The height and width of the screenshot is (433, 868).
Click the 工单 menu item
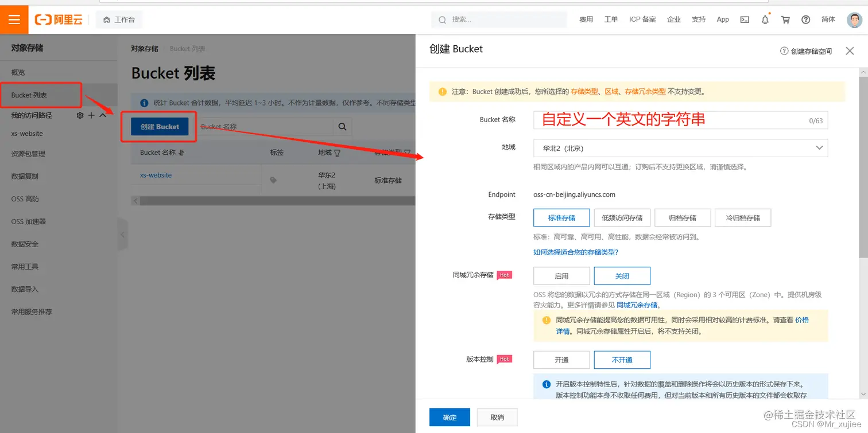(611, 19)
